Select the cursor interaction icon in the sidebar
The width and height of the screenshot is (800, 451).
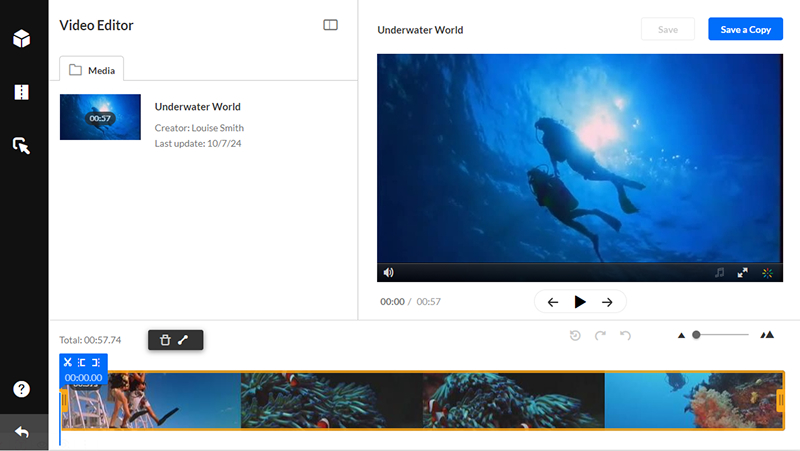(21, 146)
